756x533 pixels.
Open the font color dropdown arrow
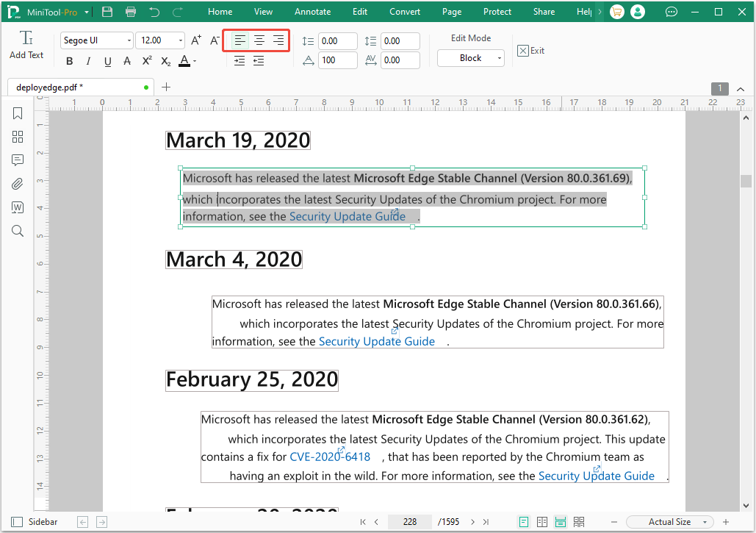coord(195,61)
